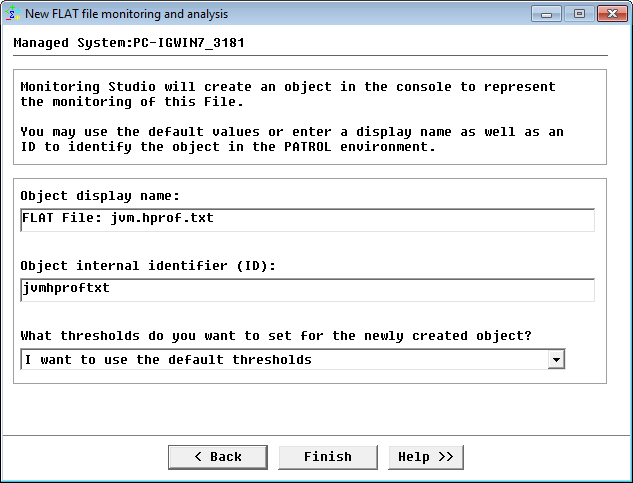
Task: Open the default thresholds combo box
Action: [284, 360]
